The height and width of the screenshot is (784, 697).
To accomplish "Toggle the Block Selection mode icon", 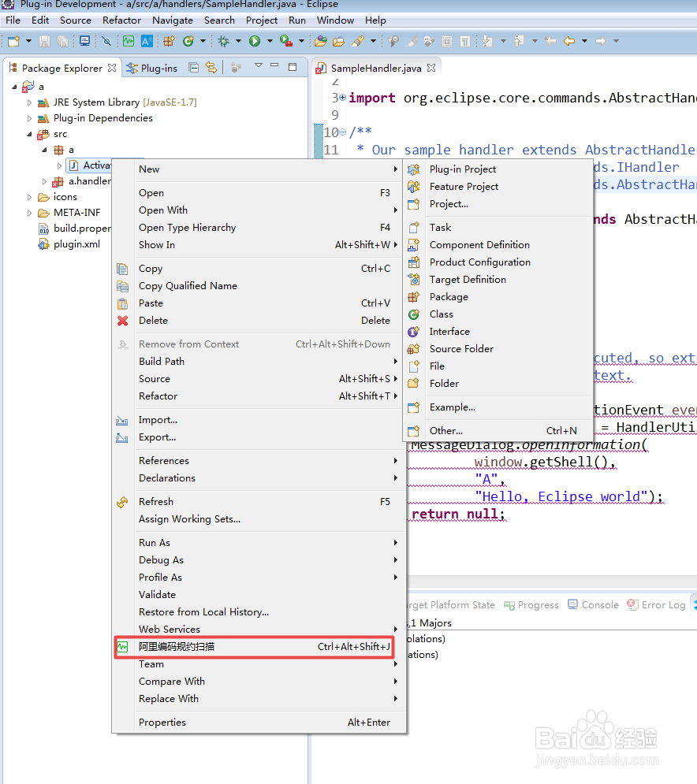I will pyautogui.click(x=447, y=41).
